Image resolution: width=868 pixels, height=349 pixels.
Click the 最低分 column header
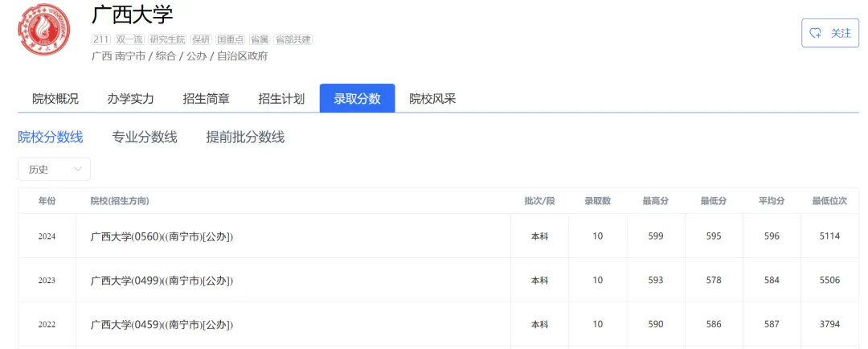[714, 201]
